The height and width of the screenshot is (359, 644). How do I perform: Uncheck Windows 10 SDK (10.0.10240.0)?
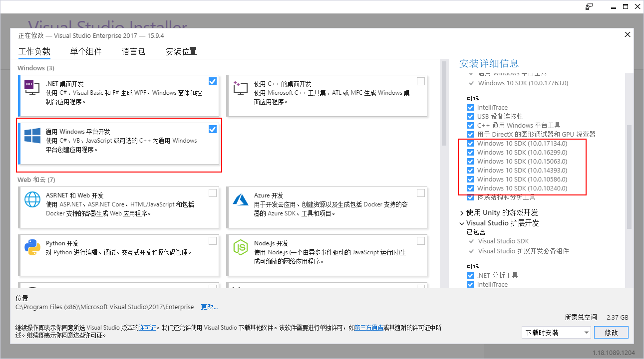(x=470, y=188)
